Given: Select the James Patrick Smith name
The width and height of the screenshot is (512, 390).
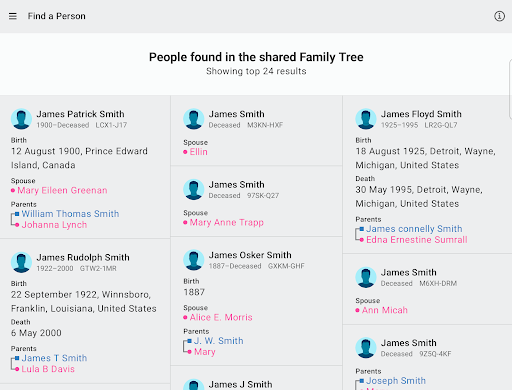Looking at the screenshot, I should coord(80,114).
